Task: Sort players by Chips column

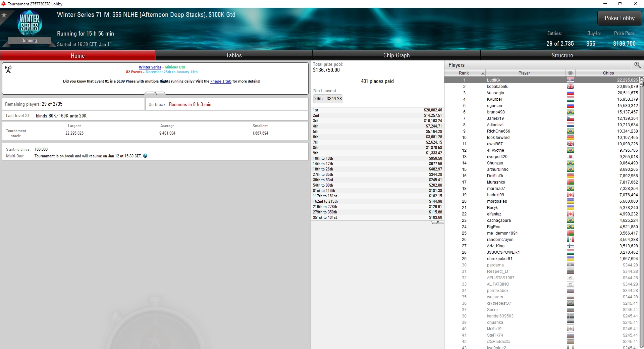Action: [608, 73]
